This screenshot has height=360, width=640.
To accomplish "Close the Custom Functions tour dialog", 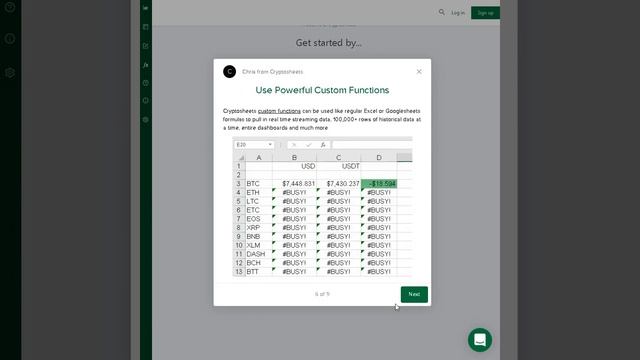I will [419, 72].
